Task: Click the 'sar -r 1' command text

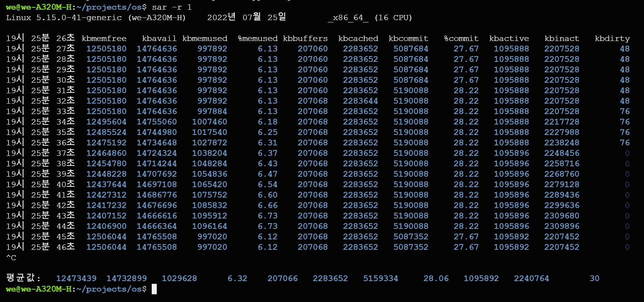Action: click(x=172, y=7)
